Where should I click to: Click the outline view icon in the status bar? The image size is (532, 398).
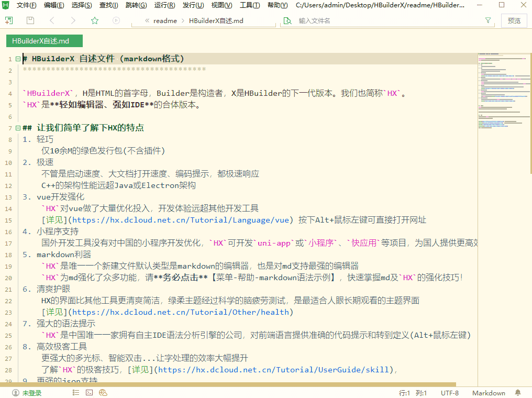coord(75,392)
